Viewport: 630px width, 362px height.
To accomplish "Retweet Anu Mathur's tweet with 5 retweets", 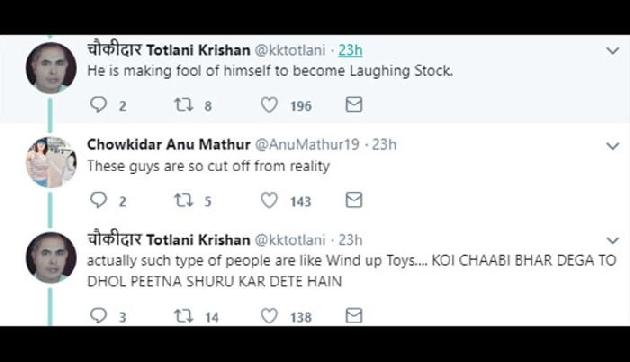I will (x=184, y=200).
